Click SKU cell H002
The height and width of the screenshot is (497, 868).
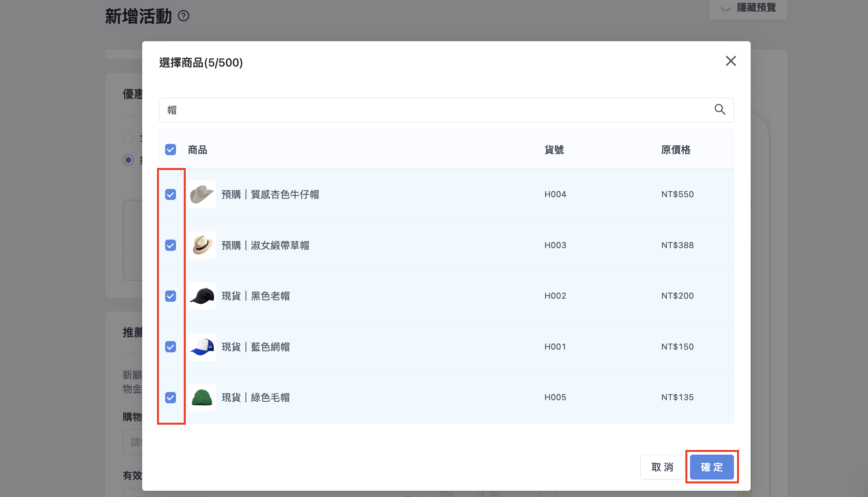pos(555,296)
